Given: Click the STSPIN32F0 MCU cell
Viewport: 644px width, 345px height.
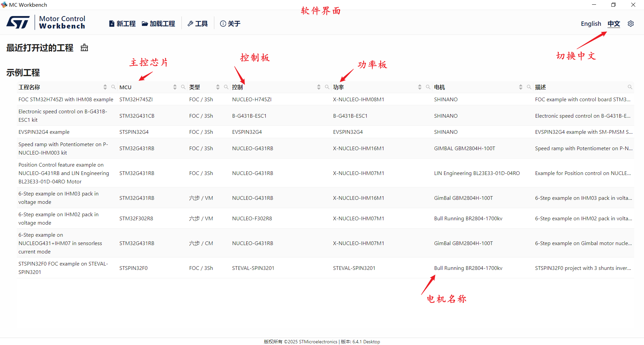Looking at the screenshot, I should coord(133,268).
